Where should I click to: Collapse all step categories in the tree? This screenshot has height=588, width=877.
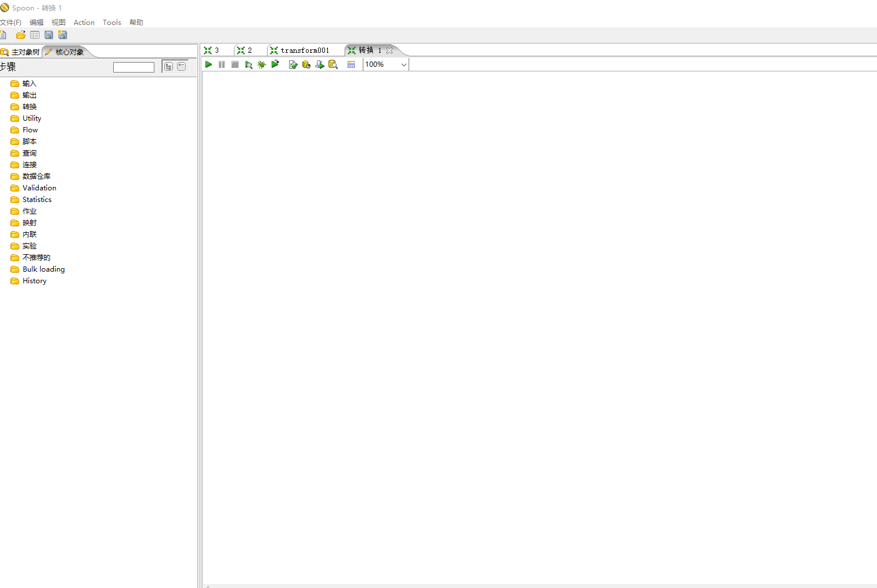click(x=182, y=67)
